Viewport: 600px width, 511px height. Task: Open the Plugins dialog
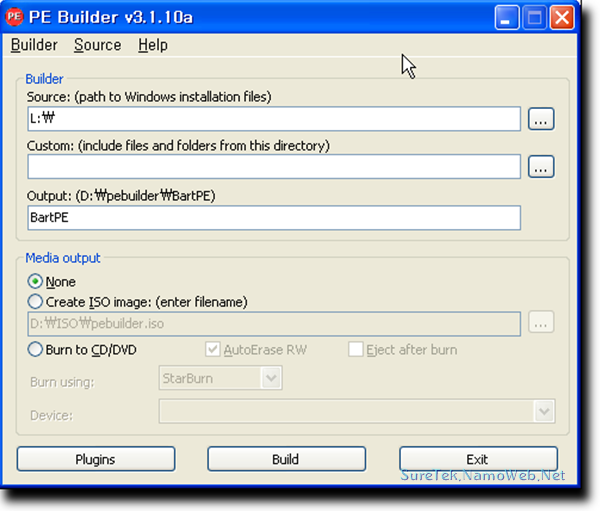[x=96, y=459]
